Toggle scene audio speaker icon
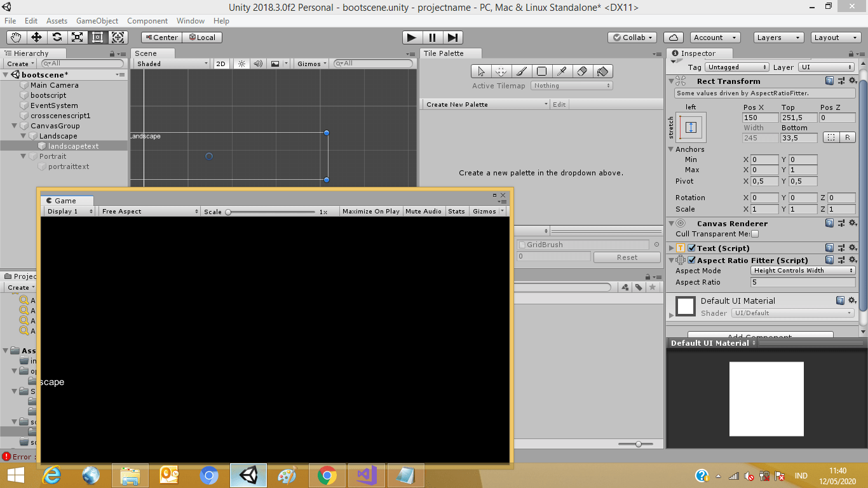The height and width of the screenshot is (488, 868). click(258, 64)
